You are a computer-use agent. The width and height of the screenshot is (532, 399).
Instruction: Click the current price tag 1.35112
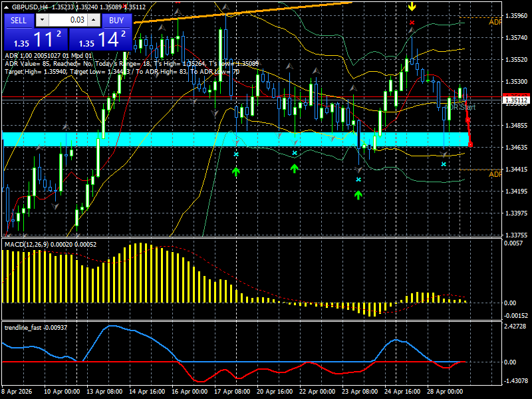pos(516,100)
